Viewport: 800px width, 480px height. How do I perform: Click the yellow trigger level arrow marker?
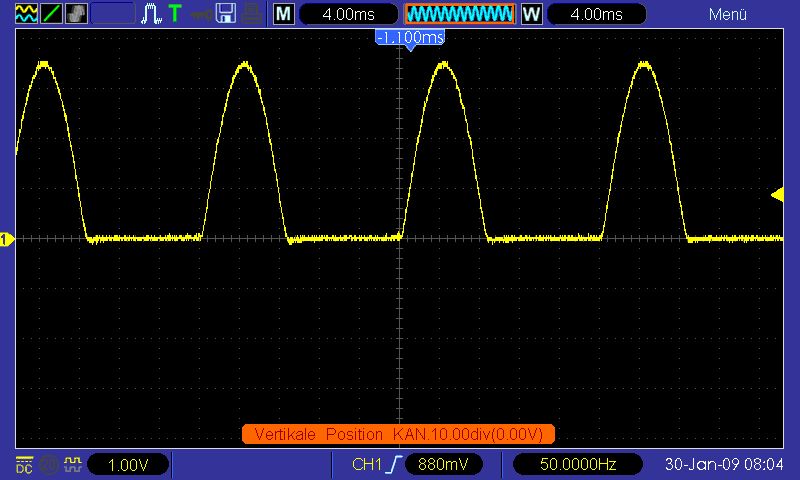click(x=777, y=194)
